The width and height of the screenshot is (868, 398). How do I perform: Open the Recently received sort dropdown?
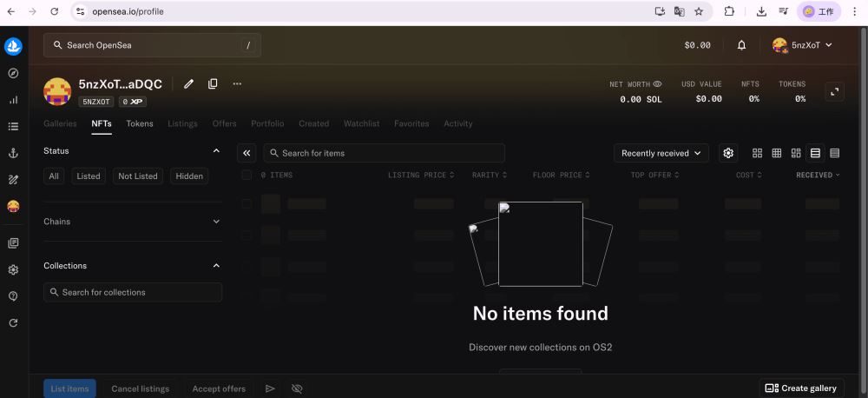pyautogui.click(x=661, y=153)
